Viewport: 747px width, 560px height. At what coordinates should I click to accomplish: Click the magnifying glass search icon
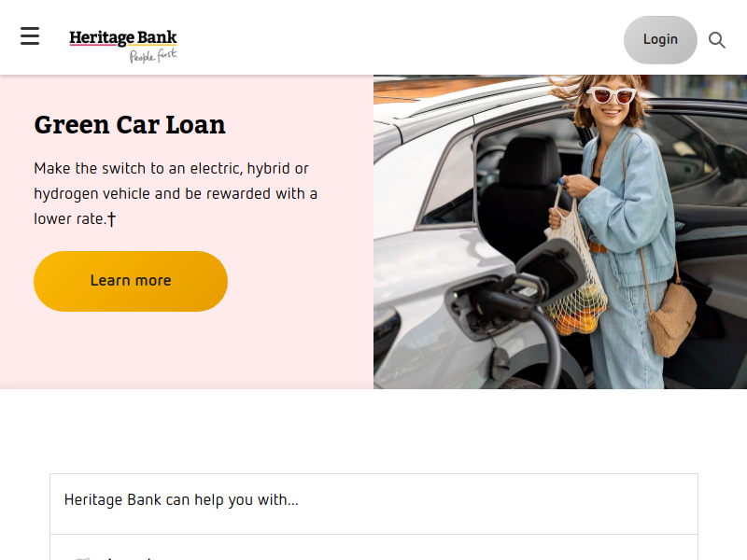point(716,40)
